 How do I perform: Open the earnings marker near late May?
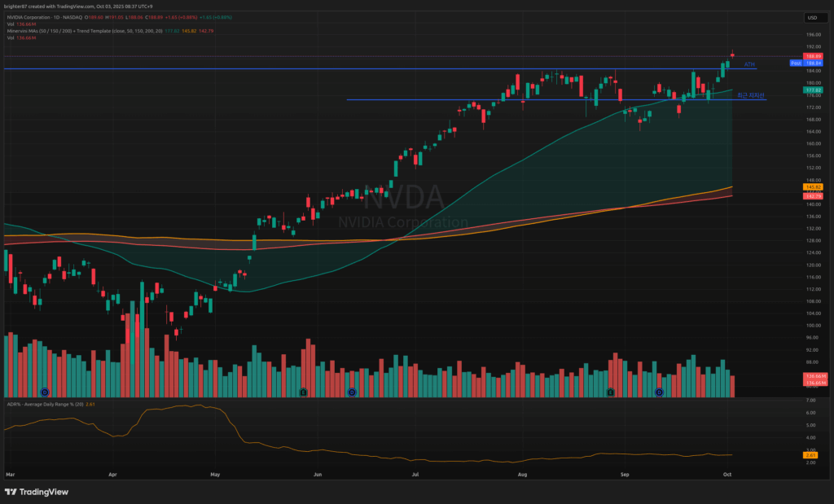click(303, 392)
